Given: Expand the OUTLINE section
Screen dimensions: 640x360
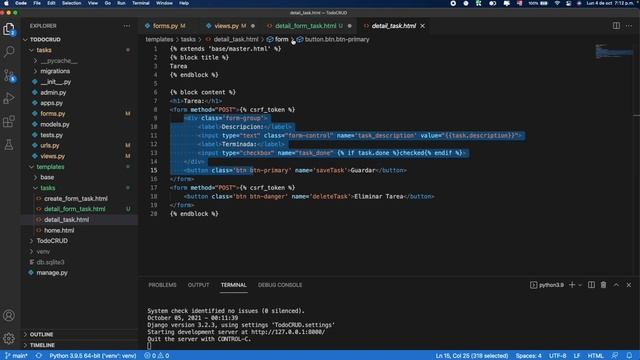Looking at the screenshot, I should coord(41,334).
